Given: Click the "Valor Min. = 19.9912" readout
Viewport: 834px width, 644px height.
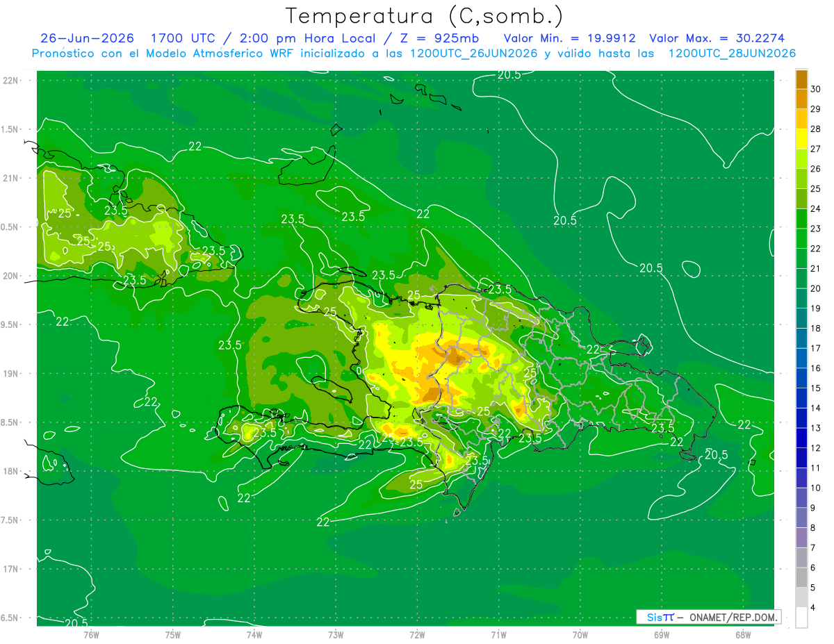Looking at the screenshot, I should click(x=570, y=38).
